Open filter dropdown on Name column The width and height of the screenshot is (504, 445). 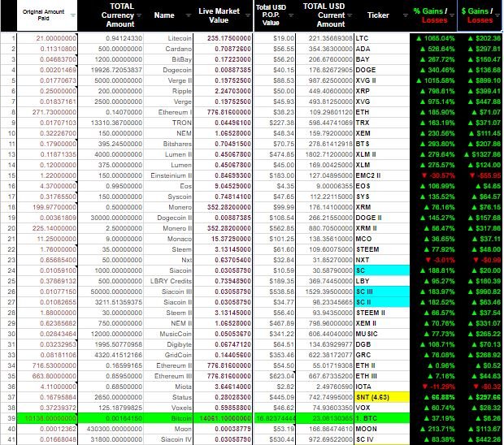[189, 15]
